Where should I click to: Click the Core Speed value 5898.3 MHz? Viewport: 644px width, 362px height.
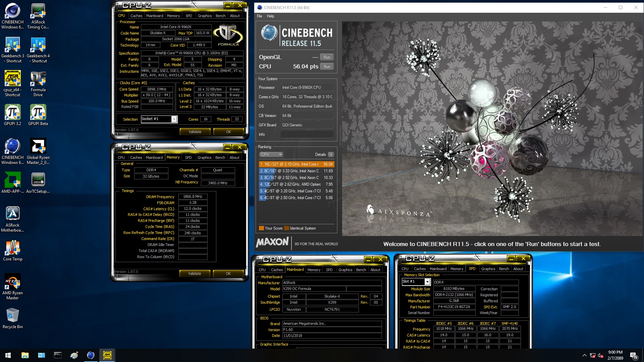click(x=157, y=89)
